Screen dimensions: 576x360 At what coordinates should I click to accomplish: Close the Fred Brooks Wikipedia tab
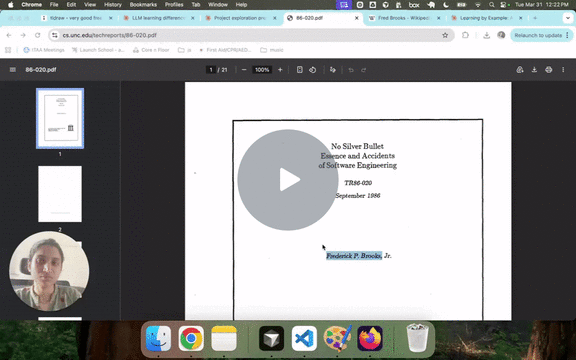[x=438, y=18]
